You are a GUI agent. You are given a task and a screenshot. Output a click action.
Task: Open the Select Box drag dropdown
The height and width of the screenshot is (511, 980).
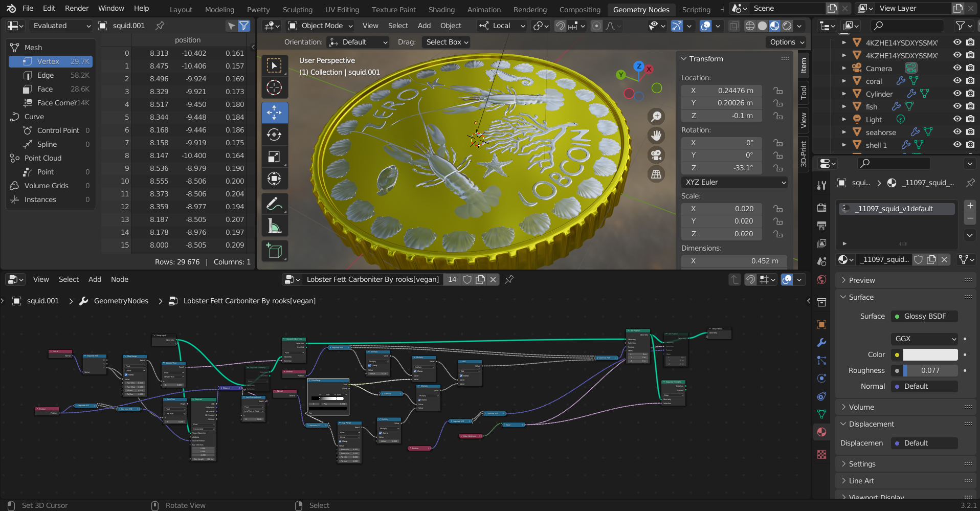(x=447, y=42)
